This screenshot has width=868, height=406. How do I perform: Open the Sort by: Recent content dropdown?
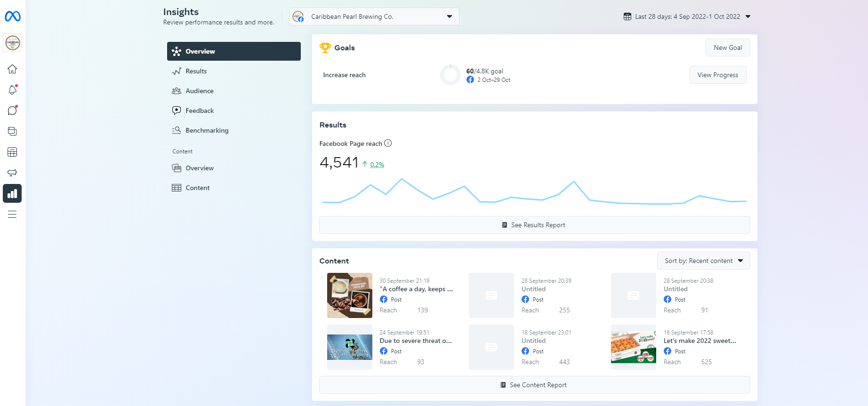[x=704, y=261]
